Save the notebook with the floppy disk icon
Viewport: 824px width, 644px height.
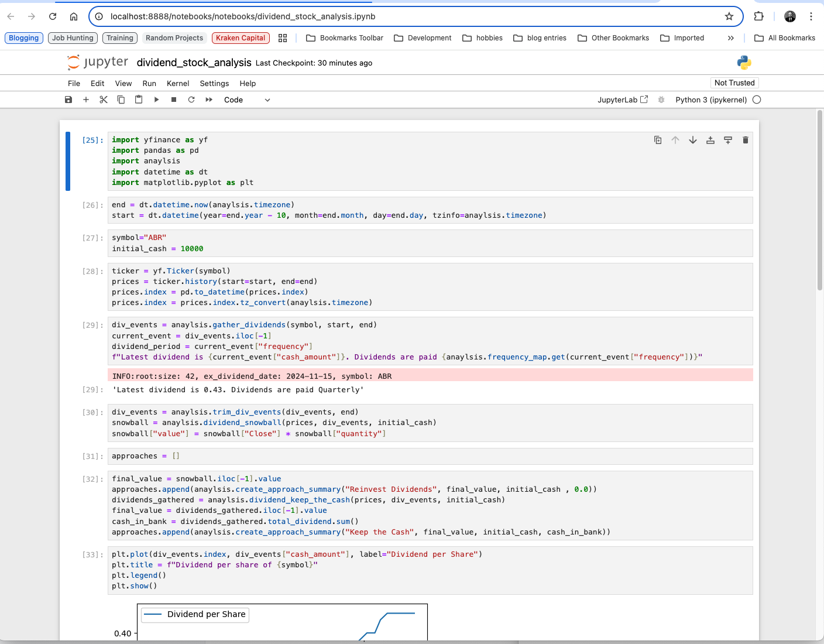tap(68, 100)
